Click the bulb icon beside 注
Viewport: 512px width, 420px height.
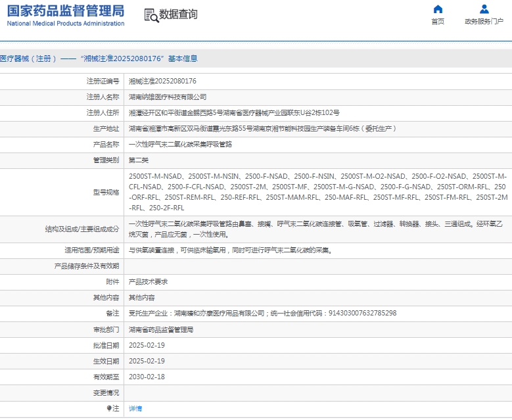coord(109,408)
